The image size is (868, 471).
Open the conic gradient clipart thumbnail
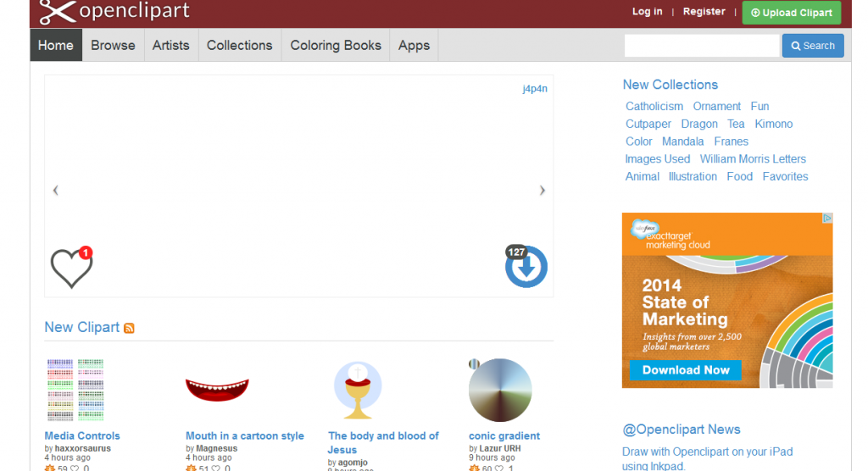pyautogui.click(x=500, y=391)
